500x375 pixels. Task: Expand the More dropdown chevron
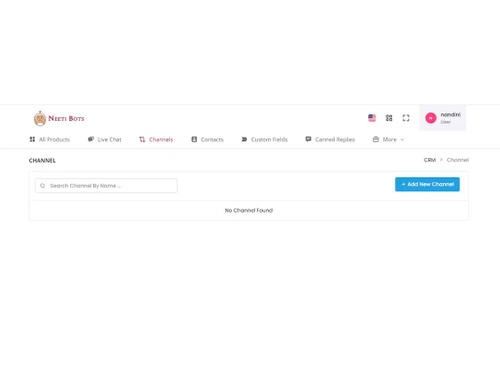[402, 140]
